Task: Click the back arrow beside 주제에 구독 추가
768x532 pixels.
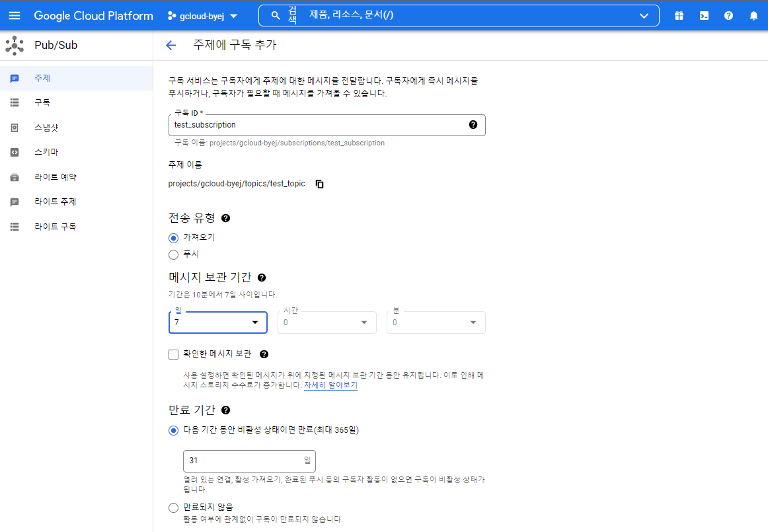Action: (x=171, y=45)
